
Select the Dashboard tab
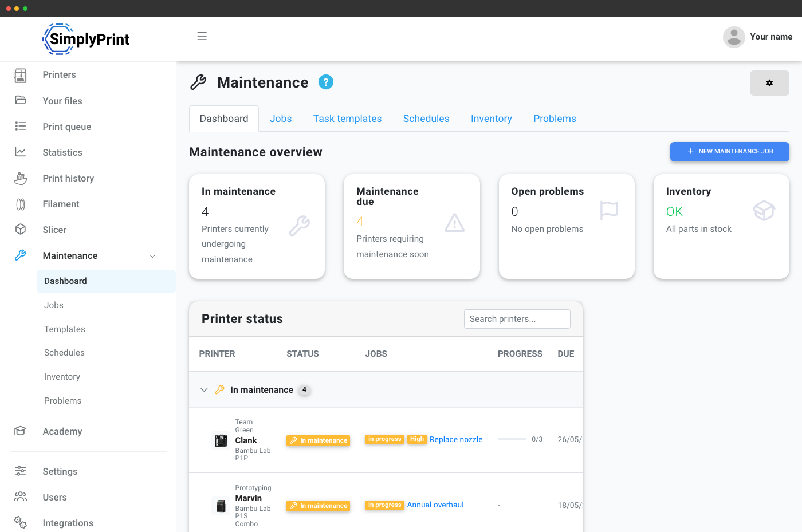[x=224, y=119]
